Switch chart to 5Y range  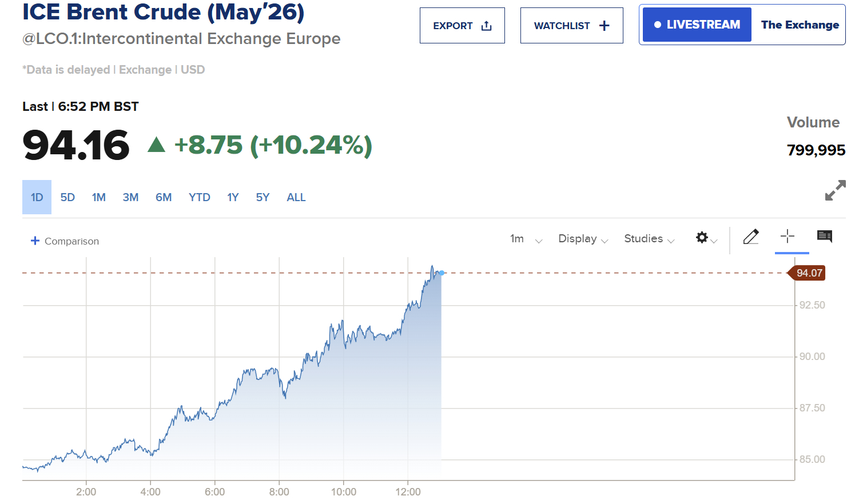tap(263, 197)
